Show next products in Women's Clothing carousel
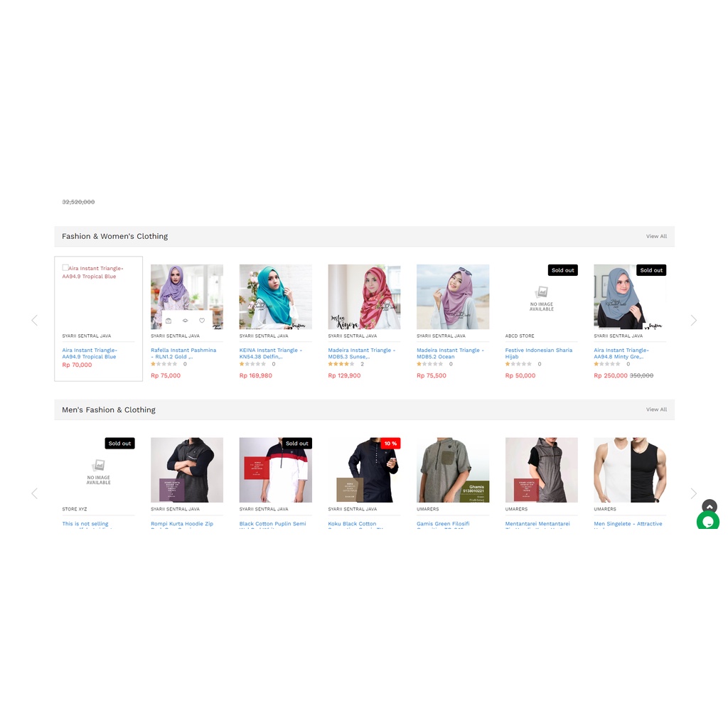728x728 pixels. point(694,321)
